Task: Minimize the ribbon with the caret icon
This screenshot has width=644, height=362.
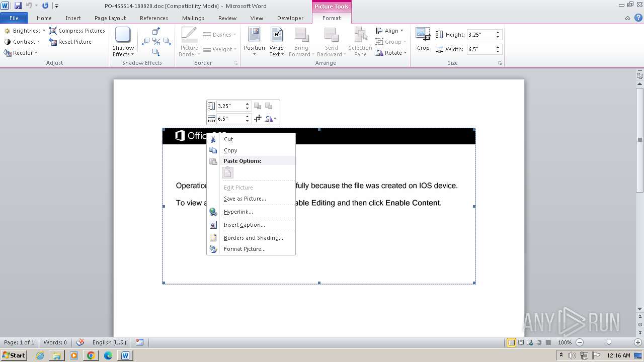Action: (627, 18)
